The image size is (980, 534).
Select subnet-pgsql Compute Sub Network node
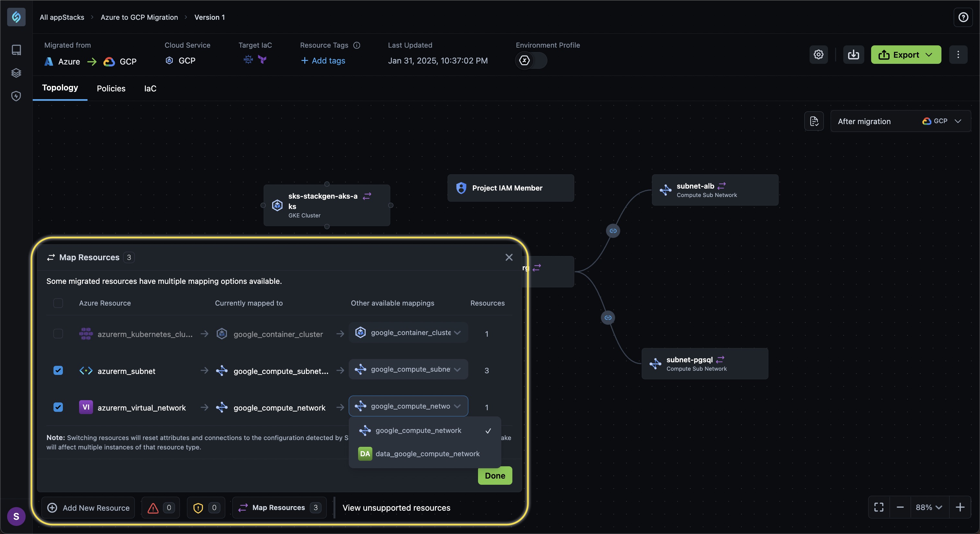click(705, 364)
